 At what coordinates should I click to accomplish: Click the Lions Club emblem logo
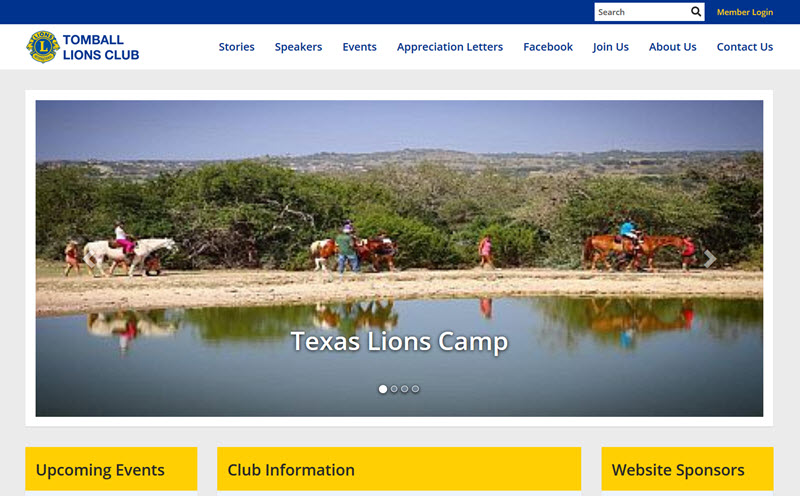[43, 47]
